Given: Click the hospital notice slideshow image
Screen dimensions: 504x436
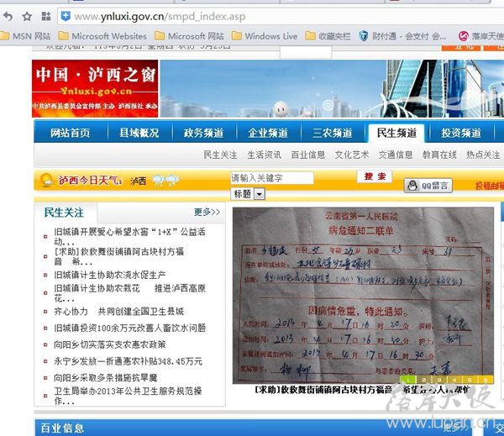Looking at the screenshot, I should tap(363, 295).
